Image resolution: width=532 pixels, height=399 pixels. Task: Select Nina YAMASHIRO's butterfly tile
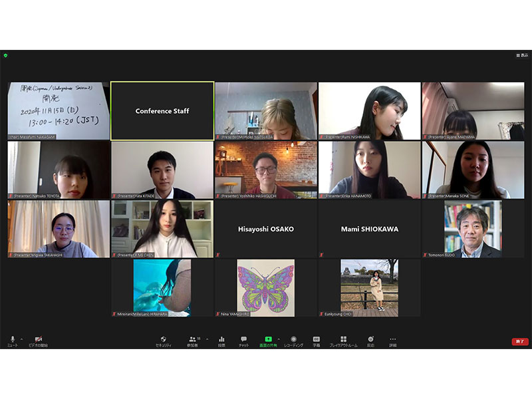(x=265, y=287)
